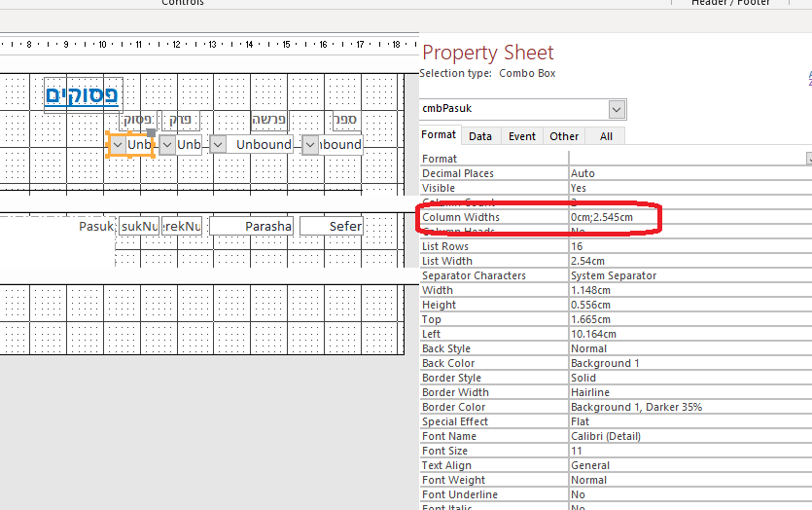Screen dimensions: 812x510
Task: Edit Font Weight value Normal
Action: (690, 480)
